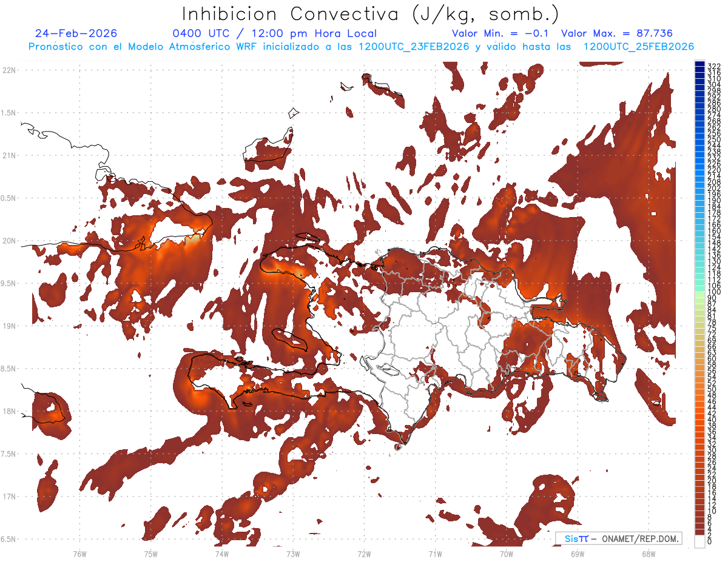Click the '69W' longitude label

[x=577, y=554]
